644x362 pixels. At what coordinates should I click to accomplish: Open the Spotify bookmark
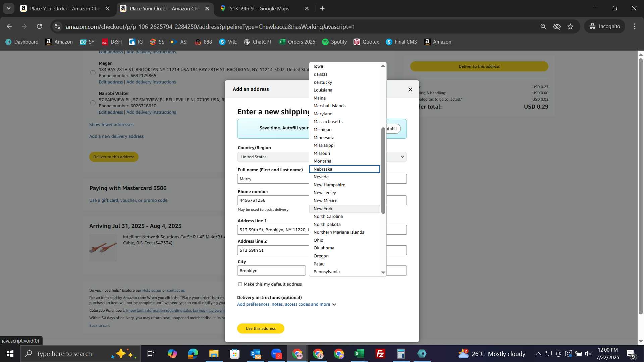334,42
